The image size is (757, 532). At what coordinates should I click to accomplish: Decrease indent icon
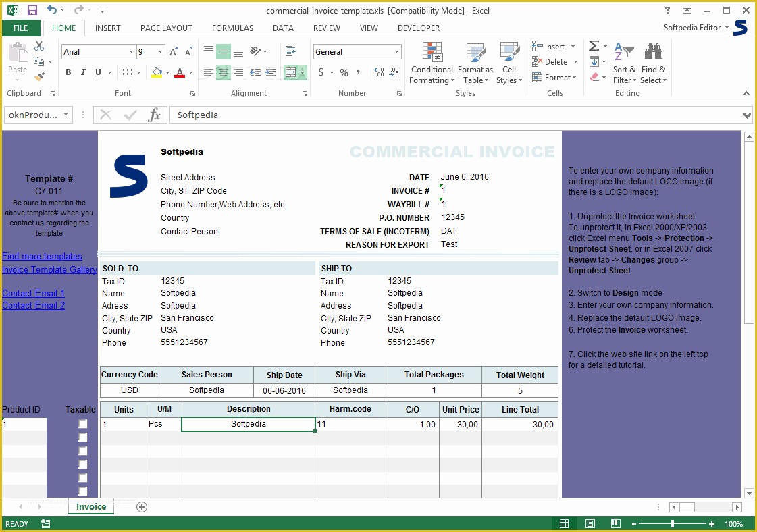[x=255, y=72]
